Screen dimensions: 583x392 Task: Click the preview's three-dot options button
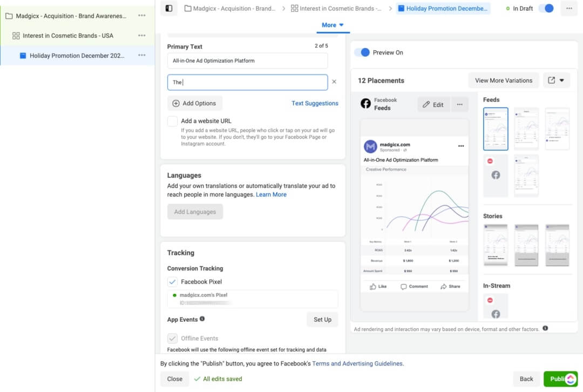coord(459,105)
